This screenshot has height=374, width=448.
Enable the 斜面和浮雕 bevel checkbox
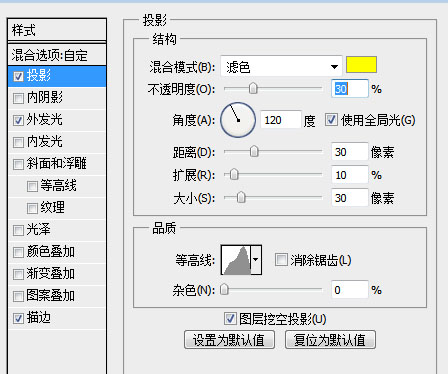[18, 164]
